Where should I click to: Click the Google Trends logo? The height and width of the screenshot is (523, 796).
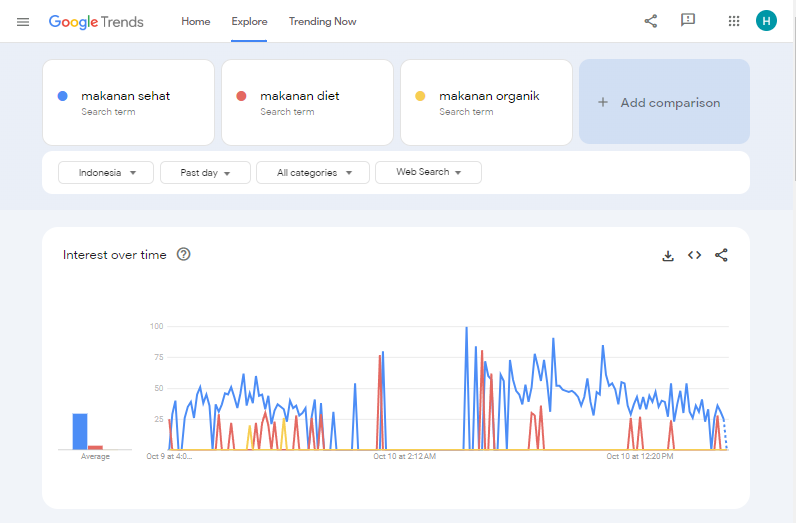[96, 22]
